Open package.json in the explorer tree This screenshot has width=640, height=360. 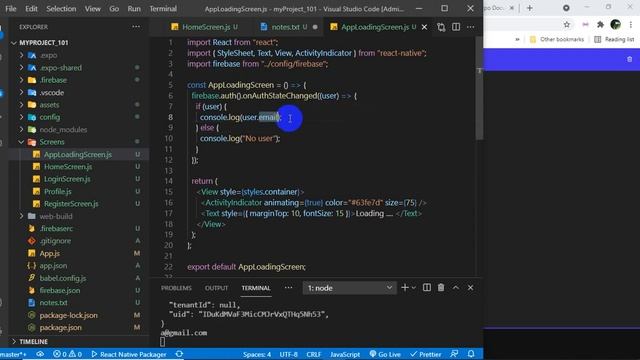pos(60,327)
